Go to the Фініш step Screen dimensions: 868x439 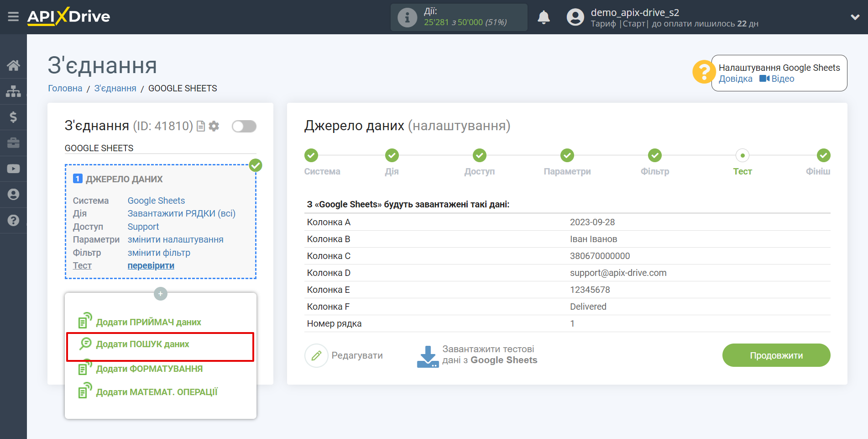tap(823, 155)
